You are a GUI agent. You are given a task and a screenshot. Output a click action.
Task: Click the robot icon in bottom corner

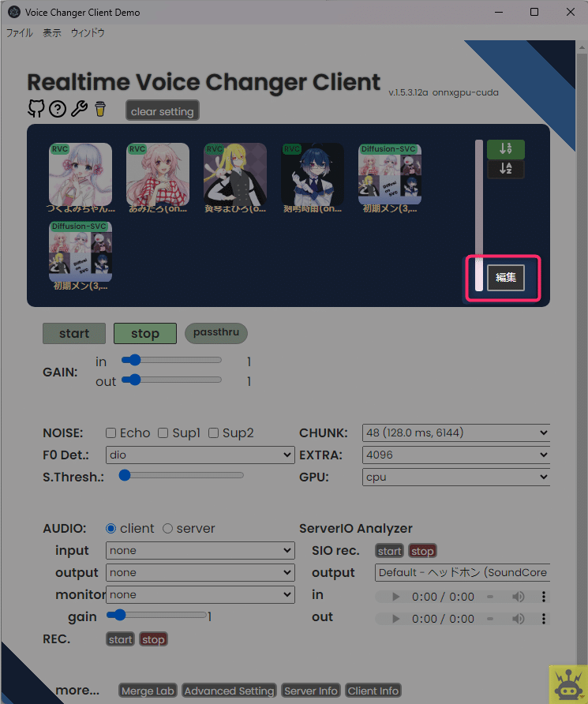click(568, 684)
